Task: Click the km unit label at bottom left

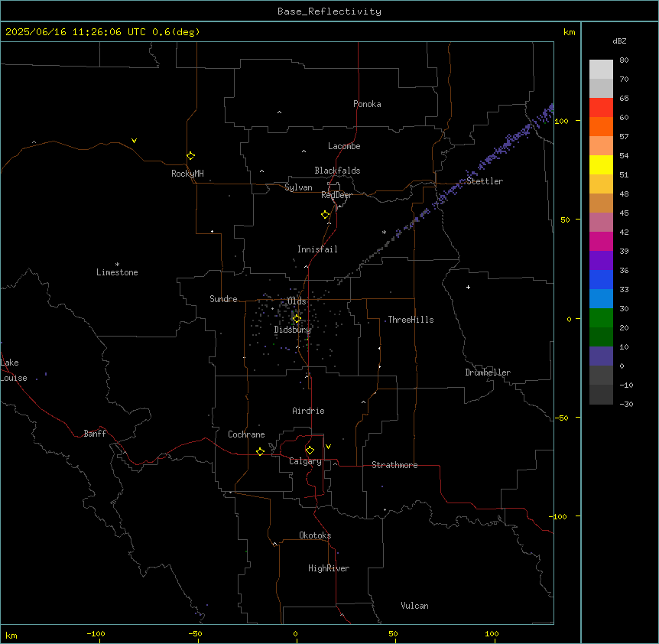Action: point(11,635)
